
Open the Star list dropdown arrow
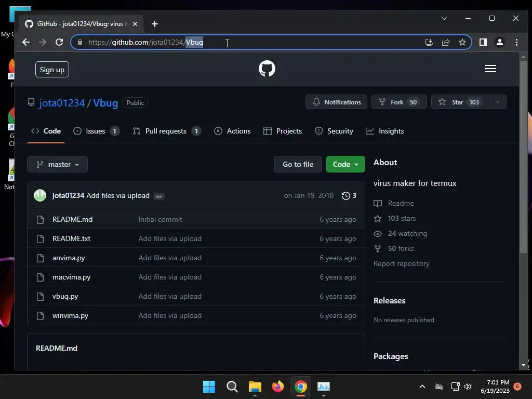coord(497,102)
